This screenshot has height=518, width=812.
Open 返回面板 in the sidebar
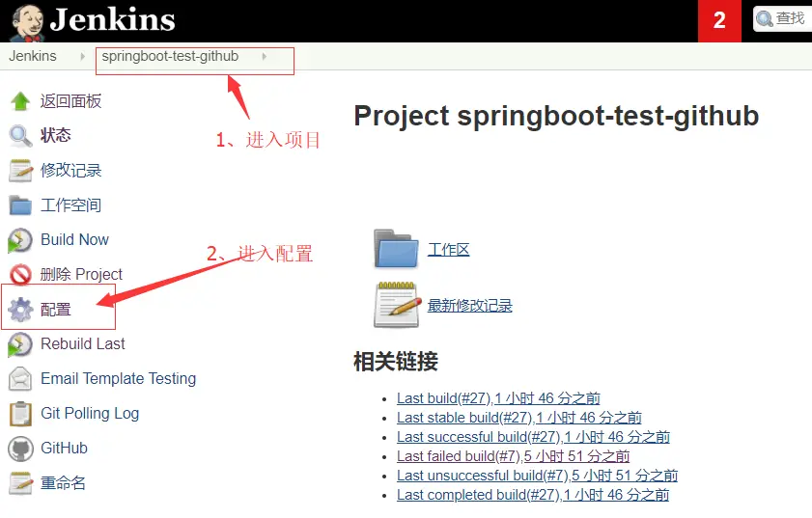pos(70,101)
